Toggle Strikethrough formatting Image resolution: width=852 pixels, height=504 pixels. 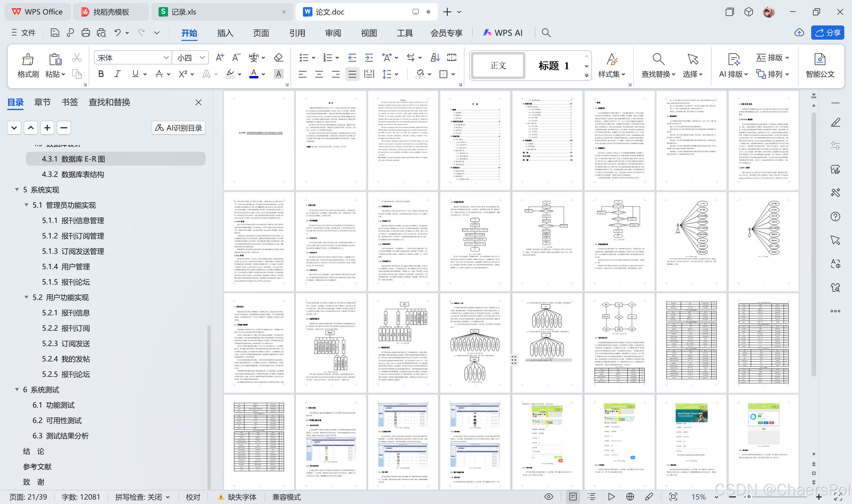159,74
